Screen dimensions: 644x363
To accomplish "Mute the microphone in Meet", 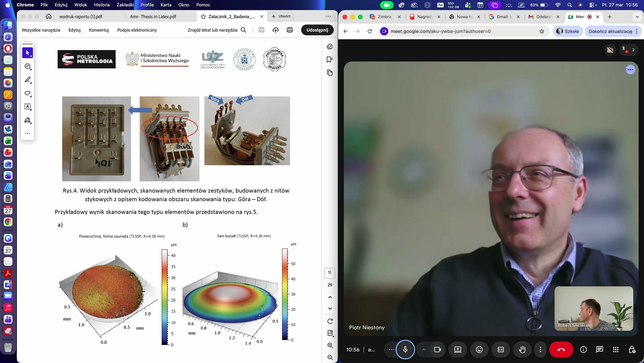I will click(x=405, y=350).
